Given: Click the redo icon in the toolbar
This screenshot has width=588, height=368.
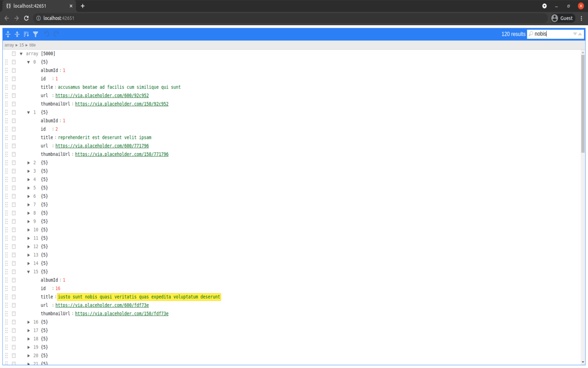Looking at the screenshot, I should coord(56,34).
